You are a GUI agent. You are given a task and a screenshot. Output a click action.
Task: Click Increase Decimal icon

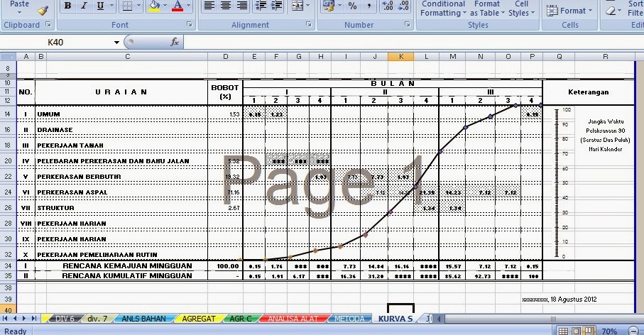[x=387, y=6]
